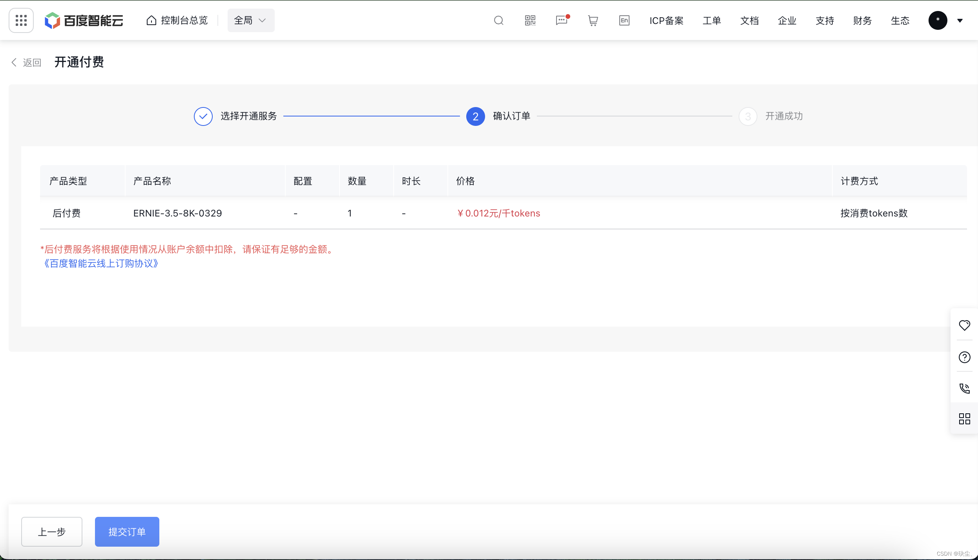Open the 全局 region dropdown
Viewport: 978px width, 560px height.
251,20
